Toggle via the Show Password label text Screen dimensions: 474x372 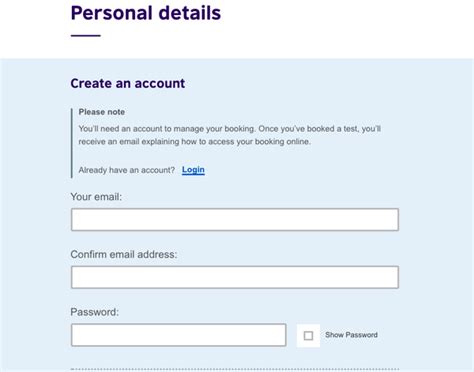click(x=351, y=335)
